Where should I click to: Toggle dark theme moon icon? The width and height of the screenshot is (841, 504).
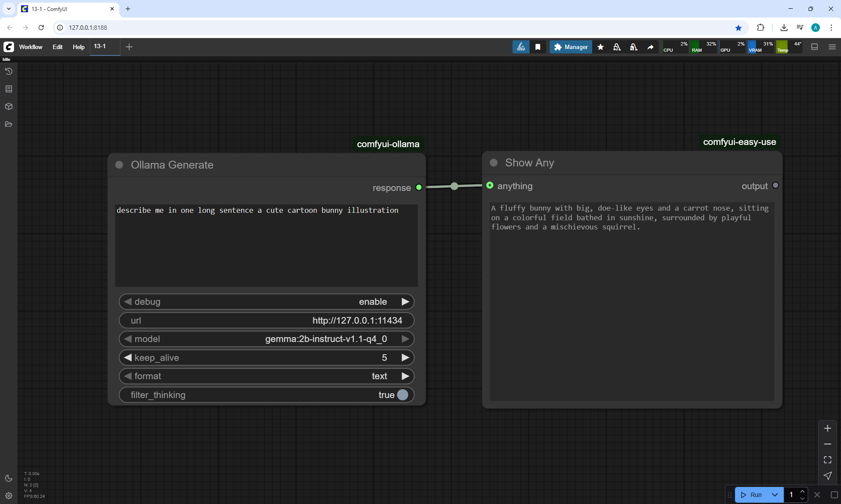tap(9, 478)
